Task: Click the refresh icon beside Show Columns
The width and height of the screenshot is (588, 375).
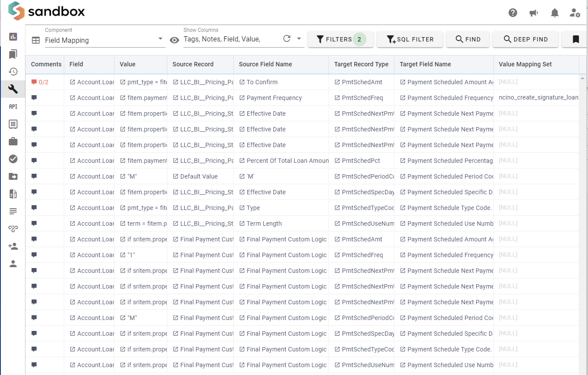Action: coord(287,39)
